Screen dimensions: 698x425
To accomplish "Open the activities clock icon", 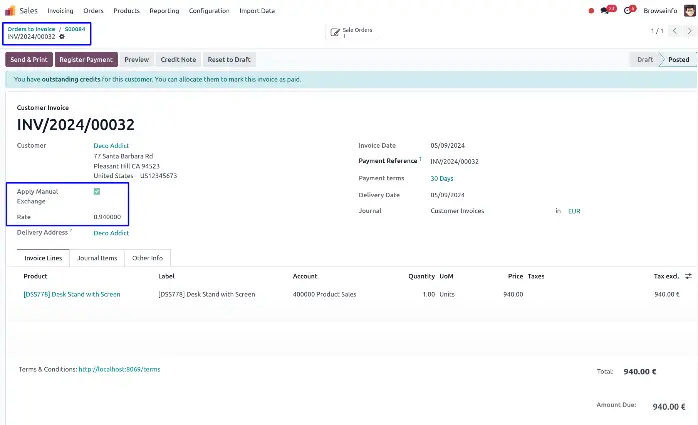I will pos(627,10).
